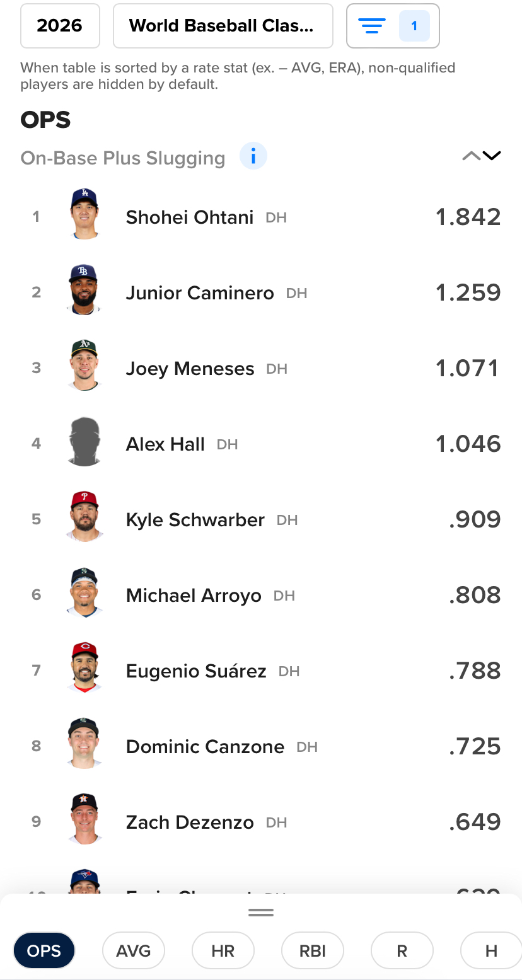This screenshot has height=980, width=522.
Task: Open Michael Arroyo player link
Action: click(194, 596)
